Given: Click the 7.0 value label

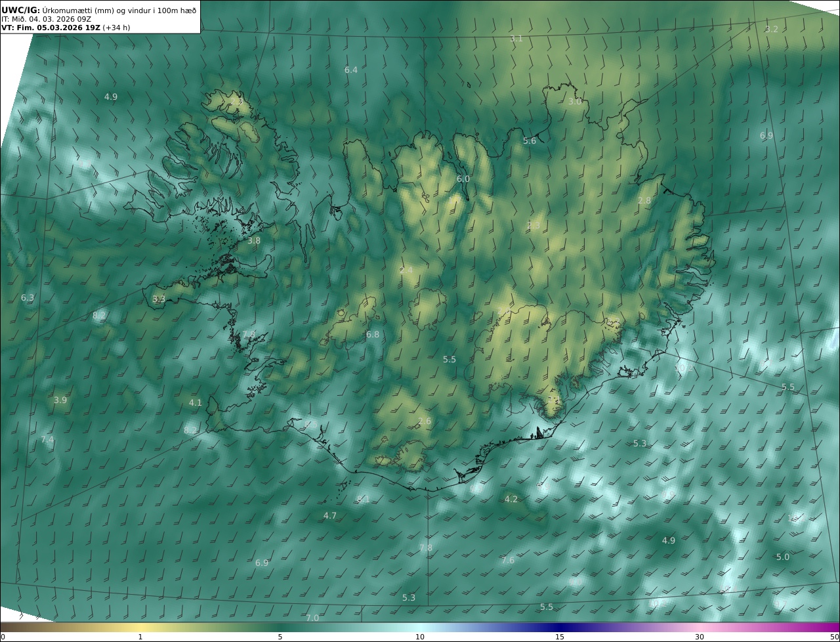Looking at the screenshot, I should click(312, 618).
